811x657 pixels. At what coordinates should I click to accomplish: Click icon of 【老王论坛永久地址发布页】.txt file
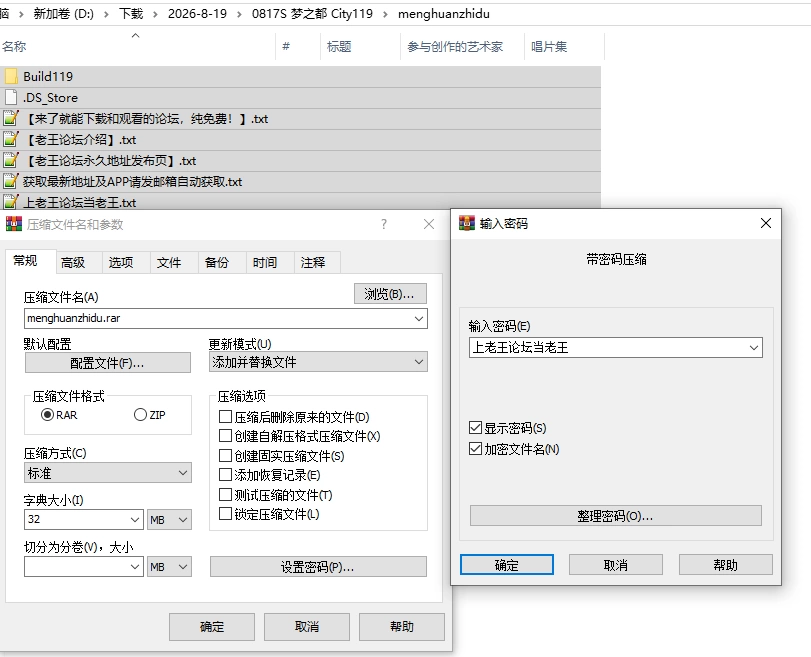pos(11,161)
